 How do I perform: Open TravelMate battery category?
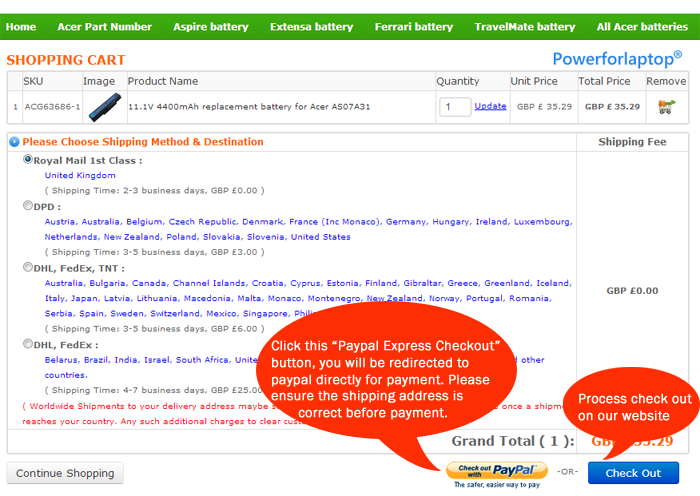[x=525, y=27]
